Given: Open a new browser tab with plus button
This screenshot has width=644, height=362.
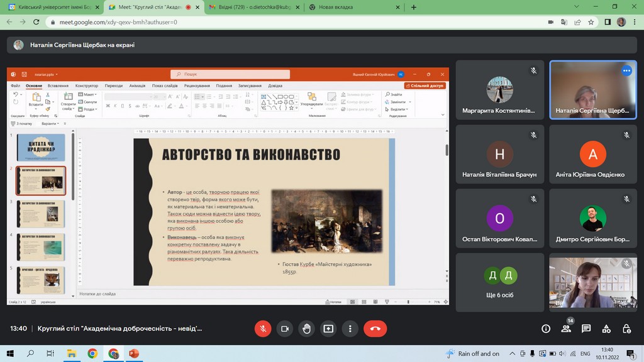Looking at the screenshot, I should pos(414,8).
